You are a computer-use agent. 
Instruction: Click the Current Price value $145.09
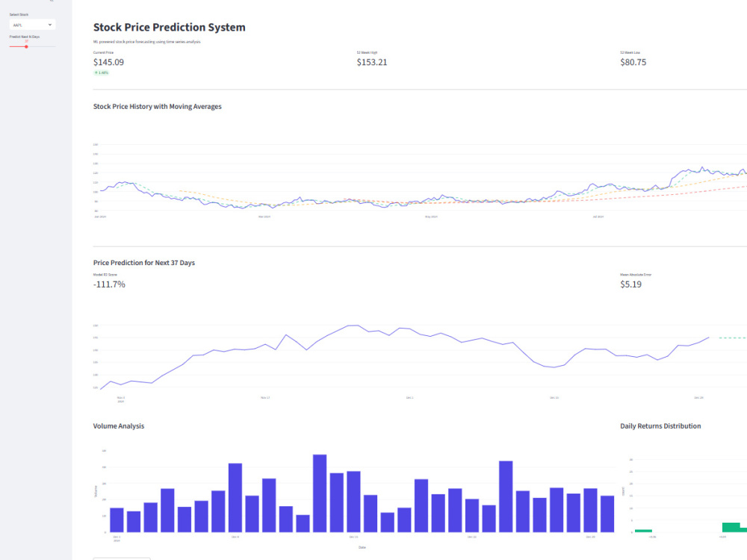click(108, 63)
